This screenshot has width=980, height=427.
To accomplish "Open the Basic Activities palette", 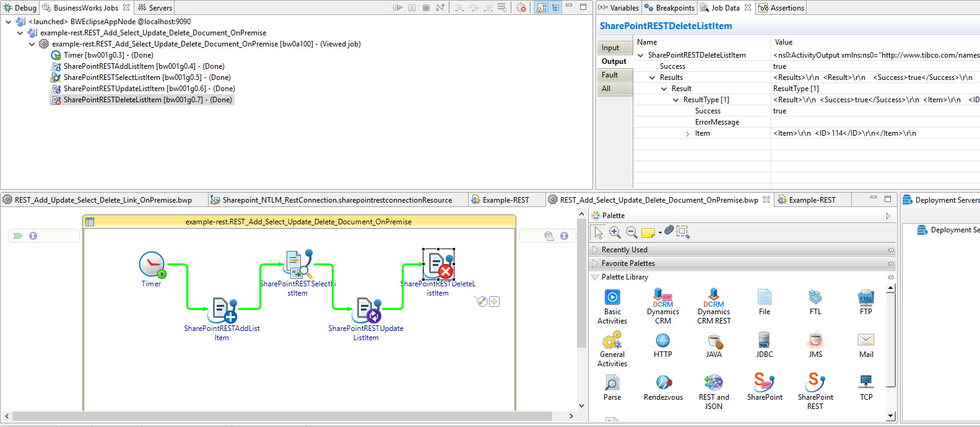I will (612, 307).
